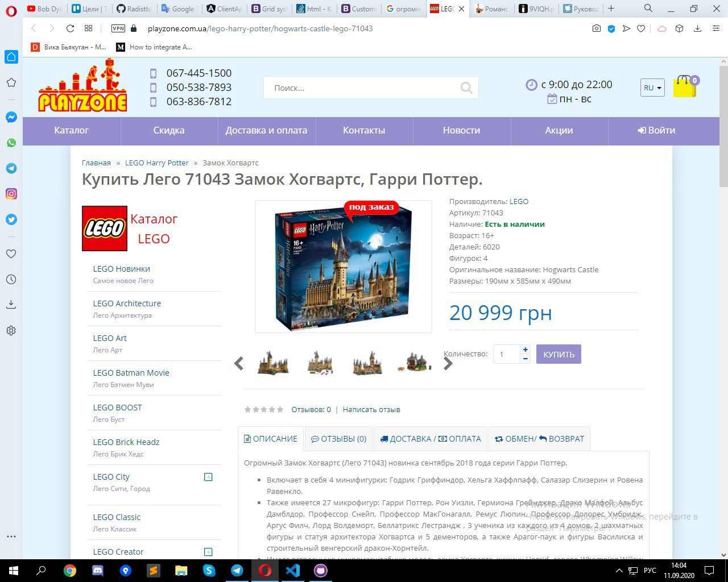Click the Войти login link

pos(656,130)
